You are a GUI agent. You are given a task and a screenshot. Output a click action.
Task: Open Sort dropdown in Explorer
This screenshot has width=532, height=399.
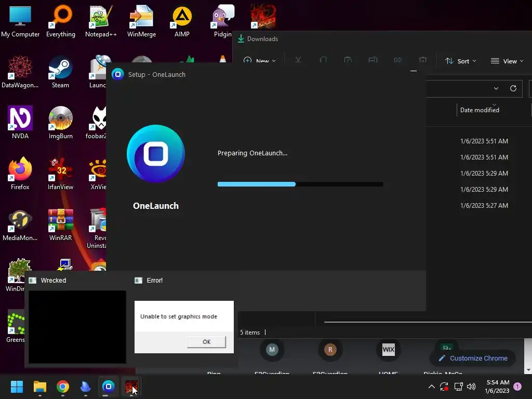point(461,61)
